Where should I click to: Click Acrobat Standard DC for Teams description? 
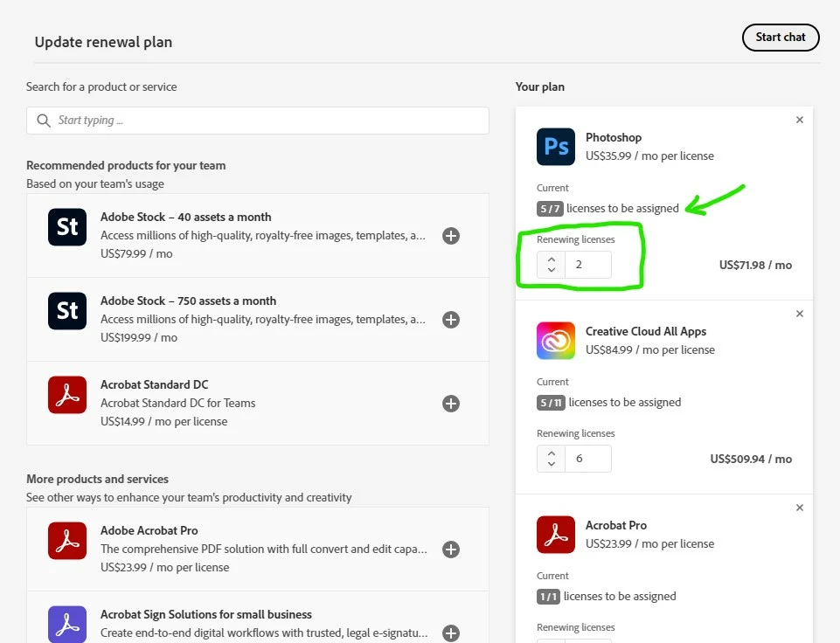(x=177, y=403)
